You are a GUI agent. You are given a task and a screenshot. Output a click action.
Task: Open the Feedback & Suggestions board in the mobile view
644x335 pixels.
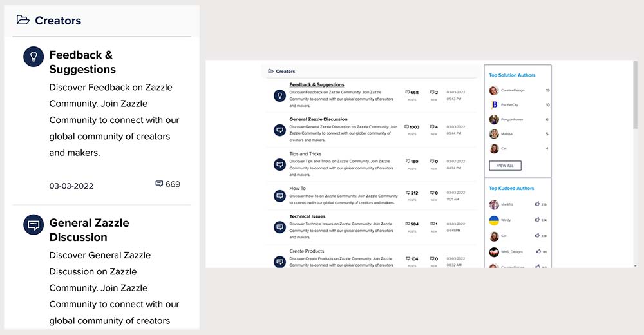point(82,62)
